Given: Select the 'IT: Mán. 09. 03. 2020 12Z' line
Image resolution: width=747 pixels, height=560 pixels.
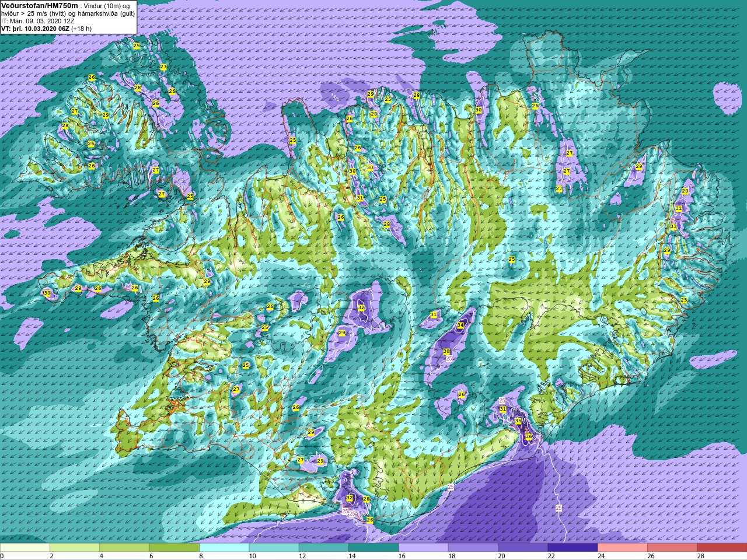Looking at the screenshot, I should tap(38, 20).
